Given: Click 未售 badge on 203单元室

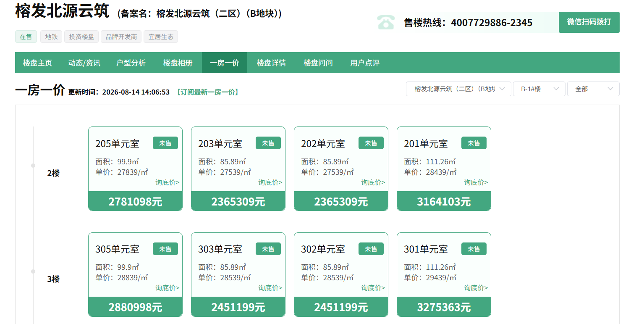Looking at the screenshot, I should tap(268, 143).
